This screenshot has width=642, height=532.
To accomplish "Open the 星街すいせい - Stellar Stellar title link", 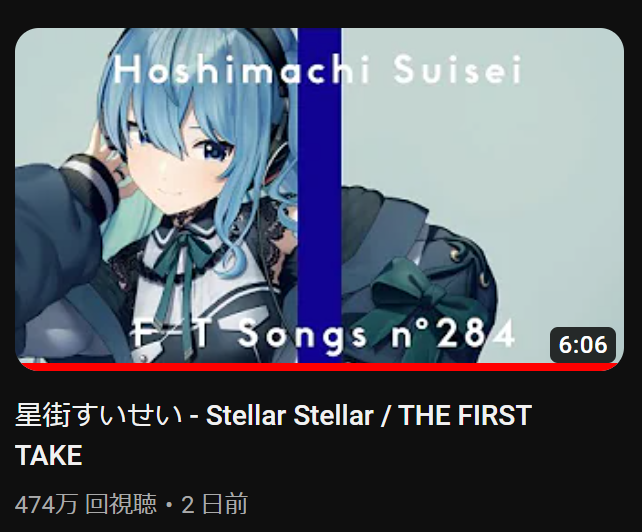I will click(x=273, y=435).
